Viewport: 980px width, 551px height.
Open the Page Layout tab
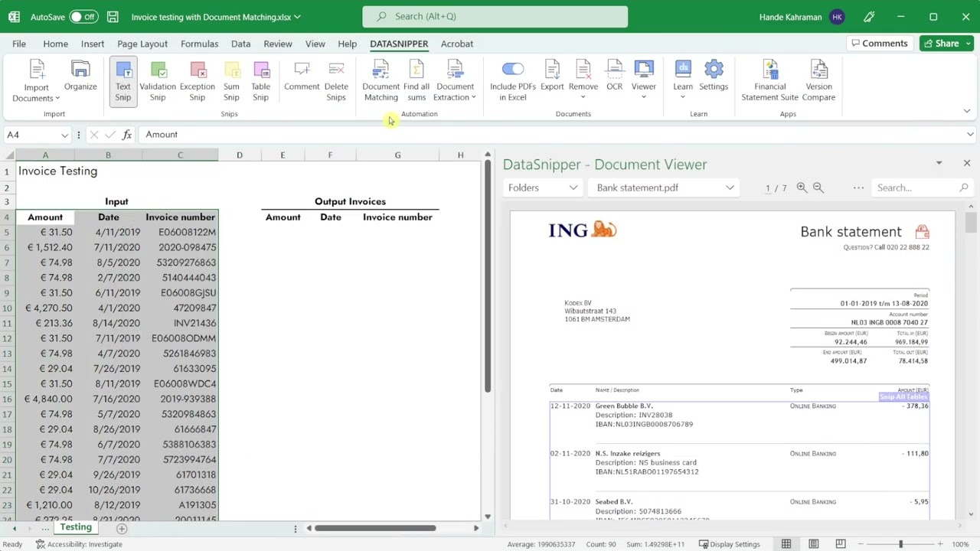(x=142, y=44)
